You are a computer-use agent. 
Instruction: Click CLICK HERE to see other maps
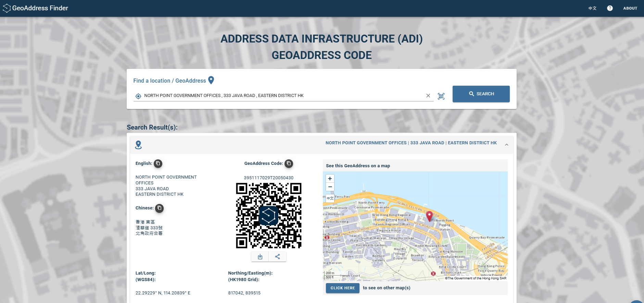[x=343, y=288]
